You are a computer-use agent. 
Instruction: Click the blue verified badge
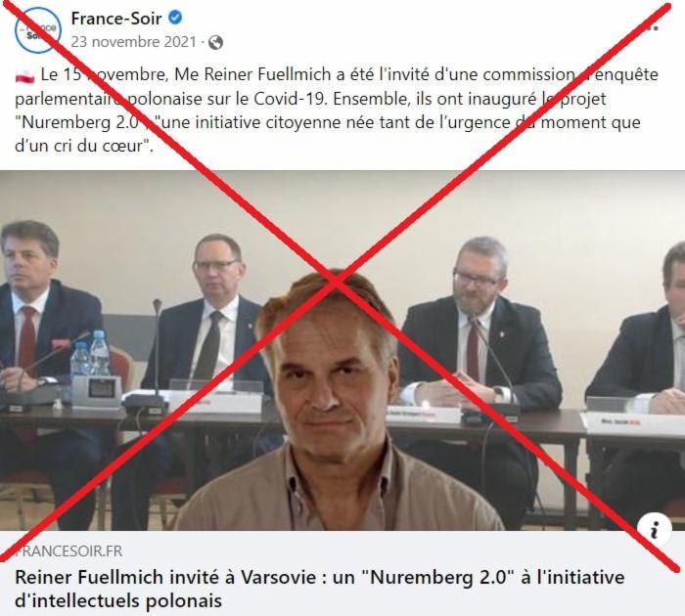[175, 18]
